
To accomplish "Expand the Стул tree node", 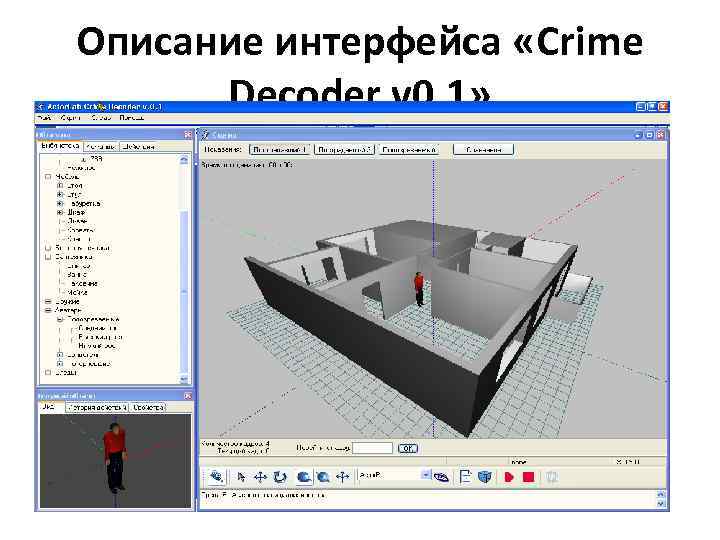I will (x=60, y=195).
